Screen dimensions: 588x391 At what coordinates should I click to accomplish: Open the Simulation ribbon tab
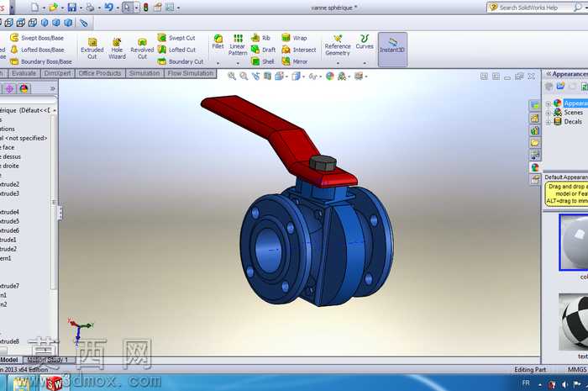pos(144,73)
